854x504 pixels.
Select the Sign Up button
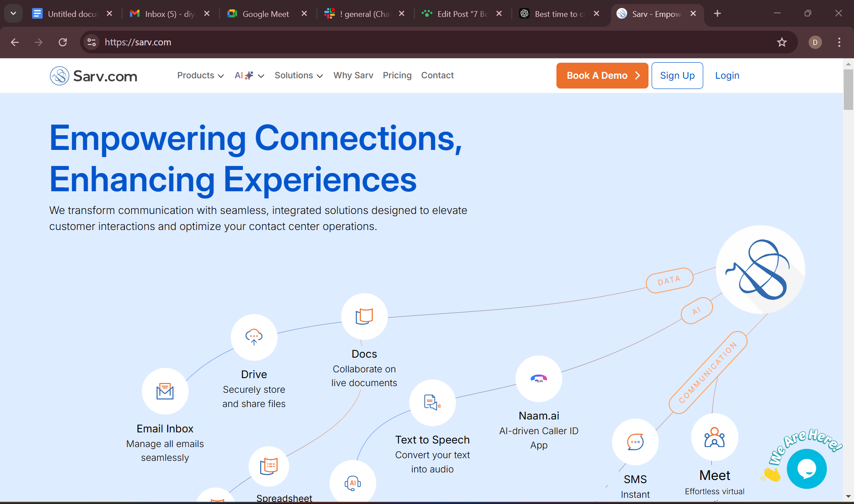[677, 76]
